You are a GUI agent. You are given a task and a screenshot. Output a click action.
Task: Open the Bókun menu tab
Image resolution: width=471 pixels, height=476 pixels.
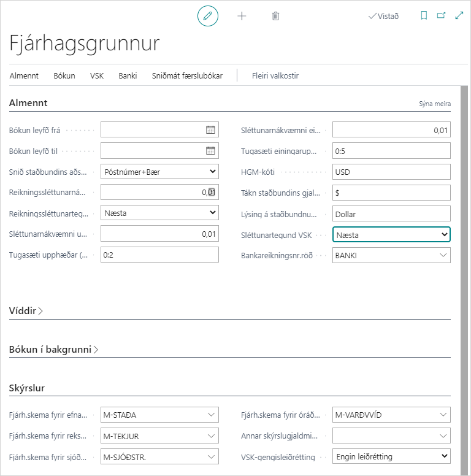coord(64,75)
